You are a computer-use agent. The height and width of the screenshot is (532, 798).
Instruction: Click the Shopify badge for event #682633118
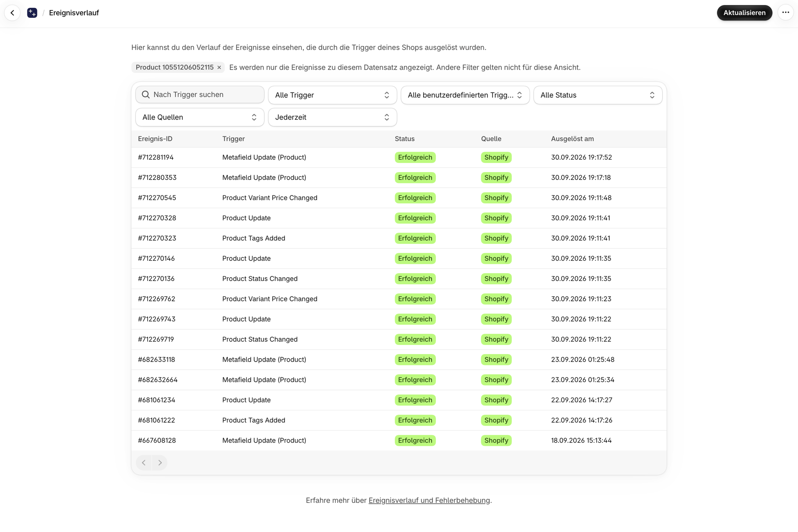coord(496,360)
